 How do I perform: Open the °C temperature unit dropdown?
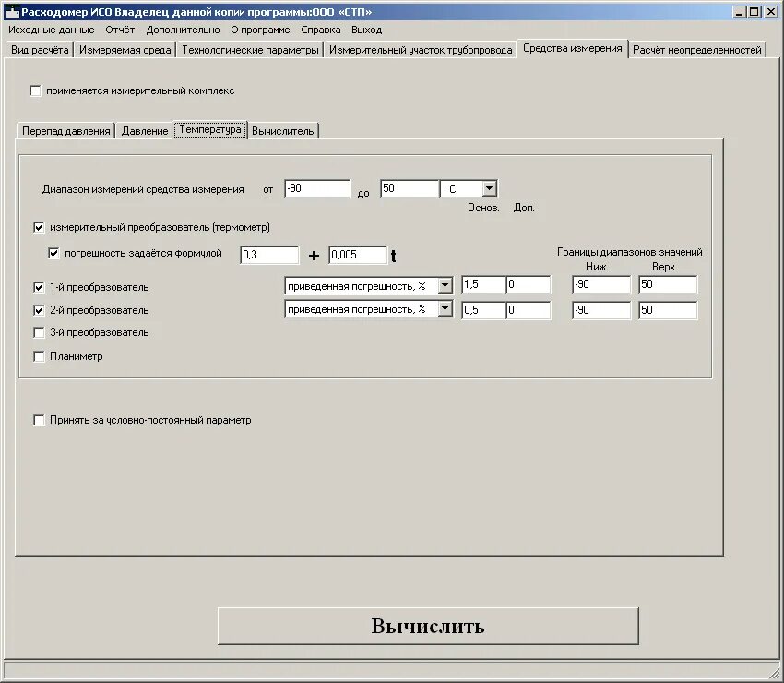(x=489, y=188)
